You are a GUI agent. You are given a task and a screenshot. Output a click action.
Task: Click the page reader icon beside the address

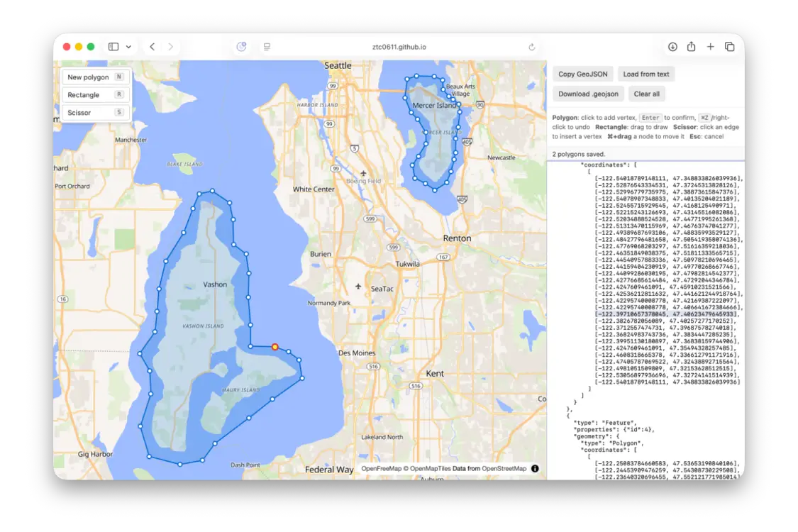click(267, 47)
